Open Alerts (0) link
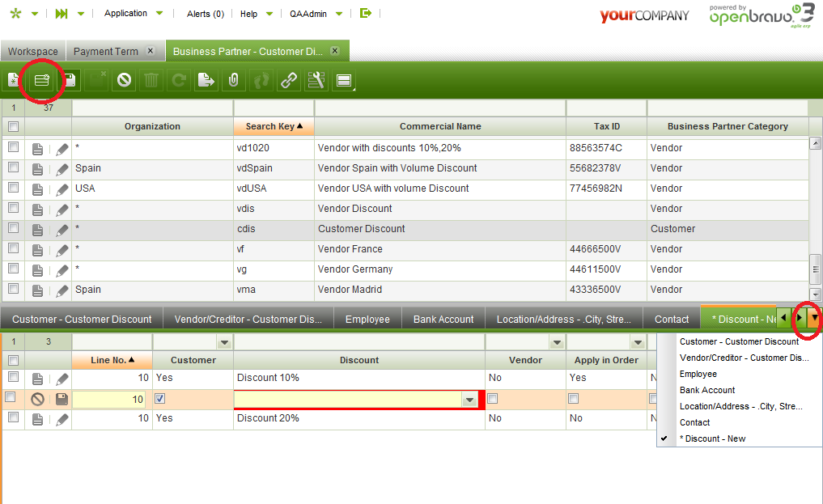 pyautogui.click(x=206, y=14)
